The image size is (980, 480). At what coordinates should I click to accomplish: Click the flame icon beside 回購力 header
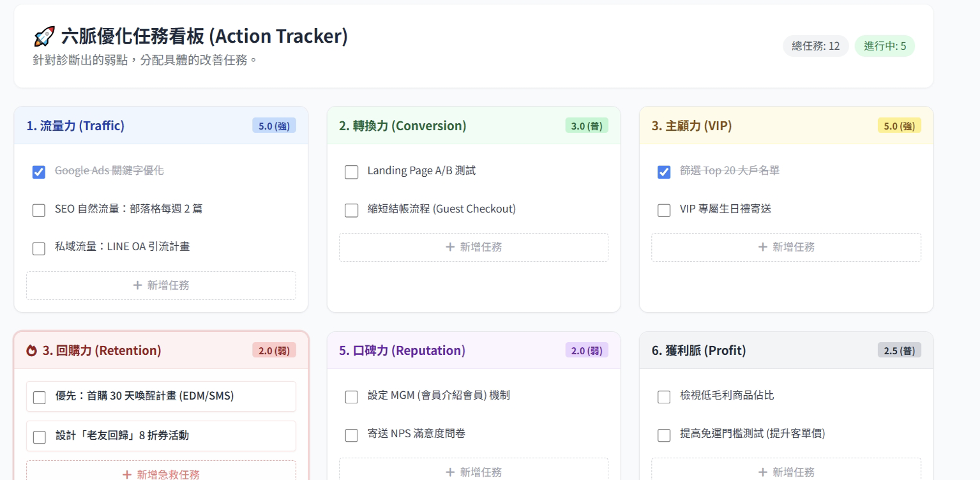tap(31, 350)
